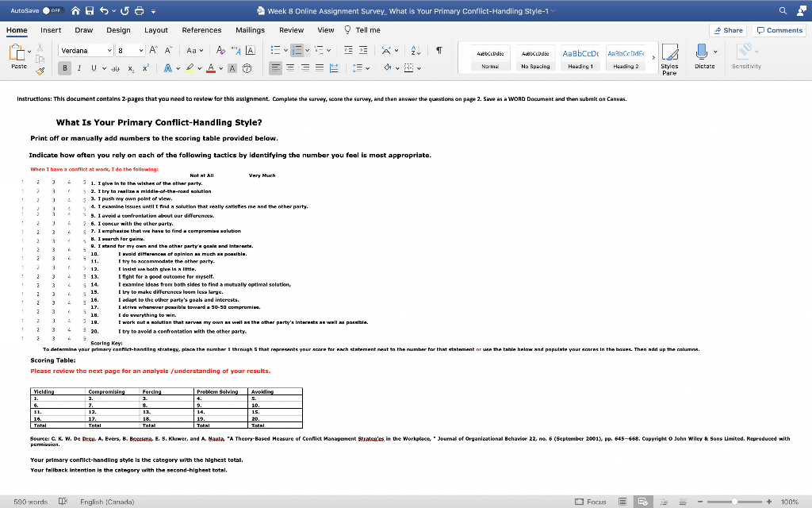812x508 pixels.
Task: Click the English (Canada) language indicator
Action: [107, 502]
